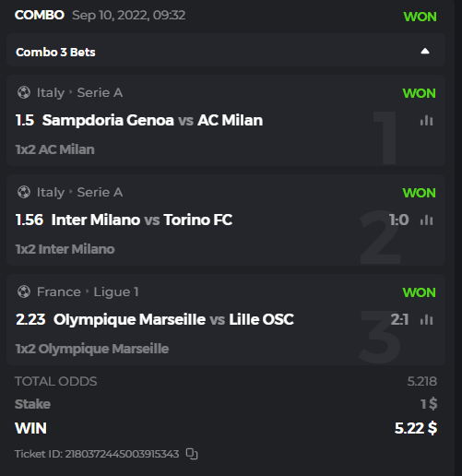
Task: Open stats icon for Sampdoria vs AC Milan
Action: (426, 120)
